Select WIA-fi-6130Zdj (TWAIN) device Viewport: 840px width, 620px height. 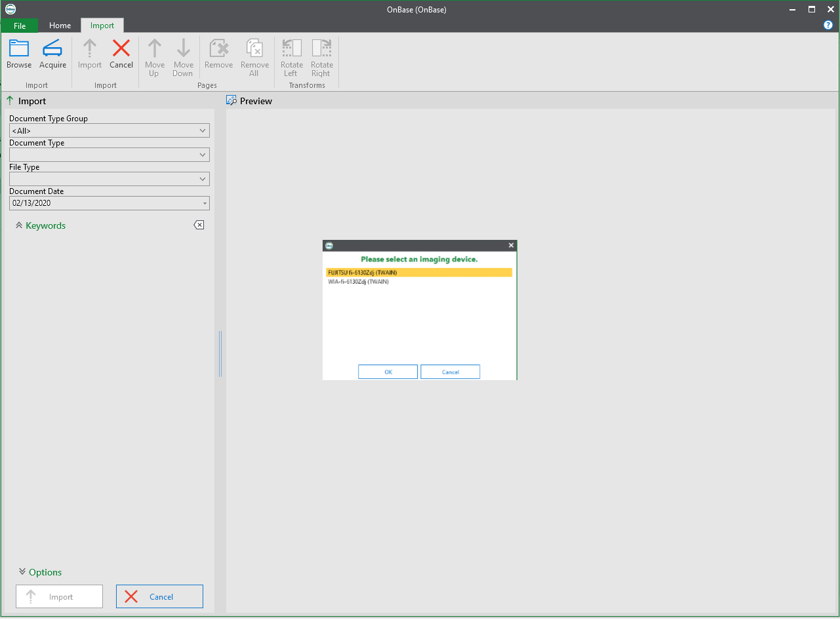[x=419, y=281]
